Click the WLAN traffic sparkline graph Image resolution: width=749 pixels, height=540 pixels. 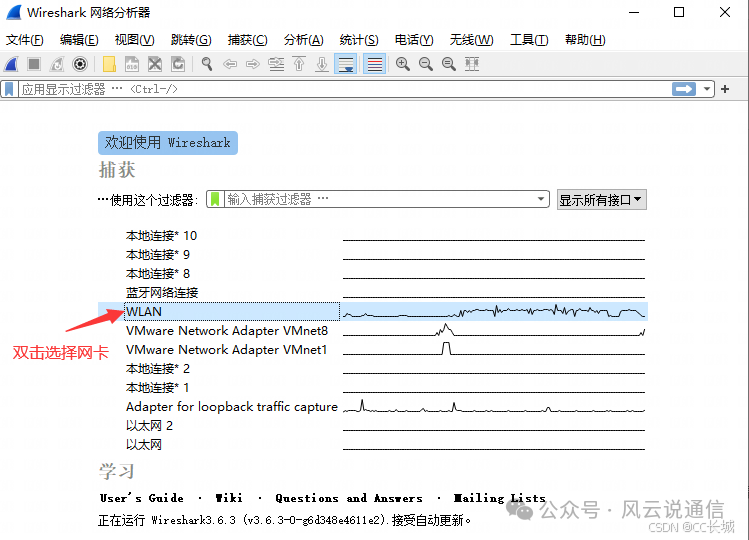click(x=494, y=312)
